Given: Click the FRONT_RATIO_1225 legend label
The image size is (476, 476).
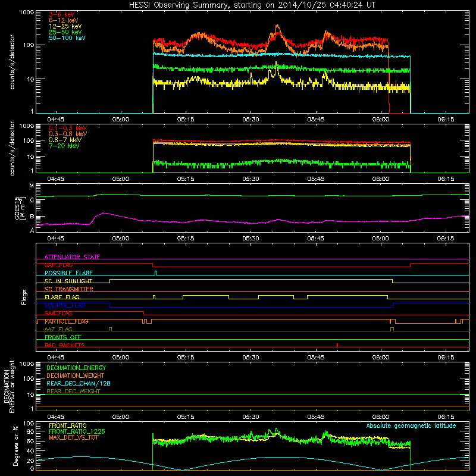Looking at the screenshot, I should (77, 431).
